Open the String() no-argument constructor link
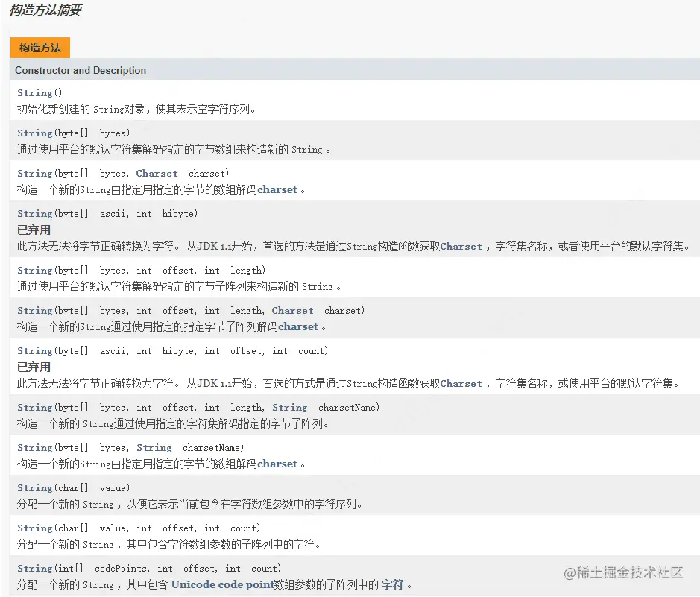 pyautogui.click(x=33, y=92)
